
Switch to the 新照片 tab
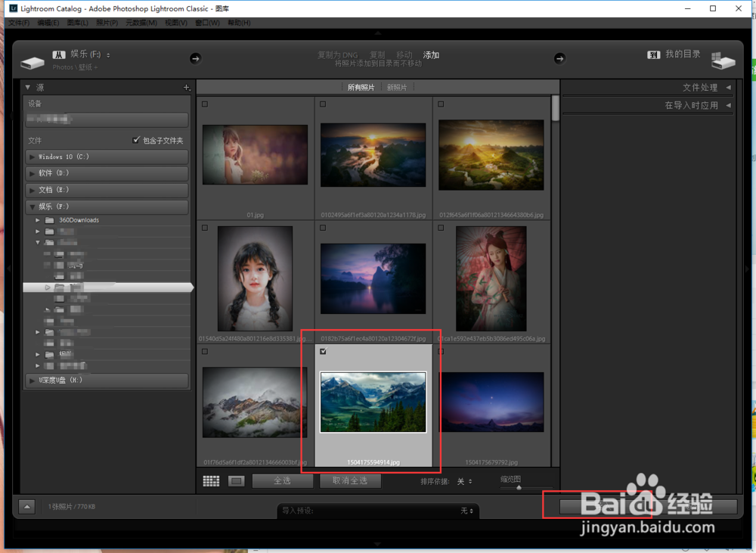(397, 87)
